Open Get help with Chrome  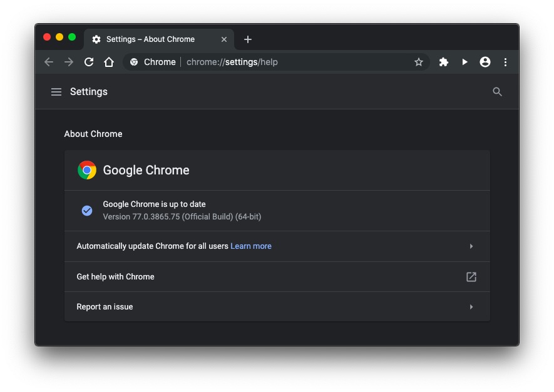click(x=471, y=277)
